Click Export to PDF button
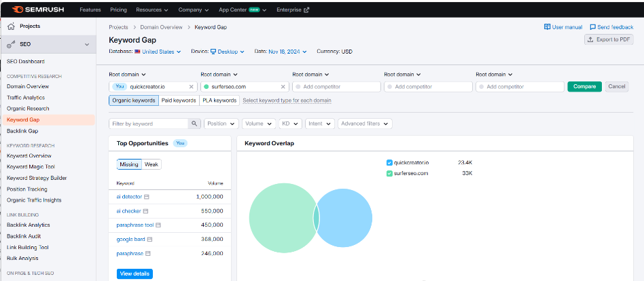 coord(609,40)
